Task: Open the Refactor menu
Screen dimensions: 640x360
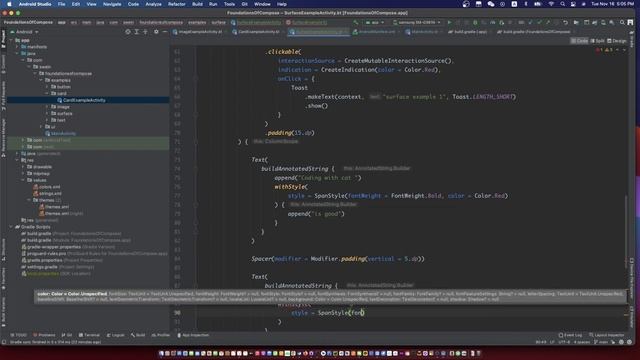Action: 177,4
